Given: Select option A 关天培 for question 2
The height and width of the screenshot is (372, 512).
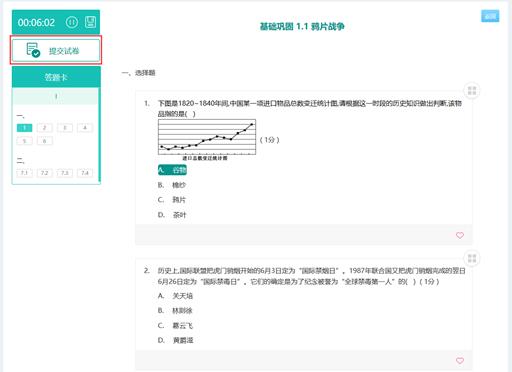Looking at the screenshot, I should 175,296.
